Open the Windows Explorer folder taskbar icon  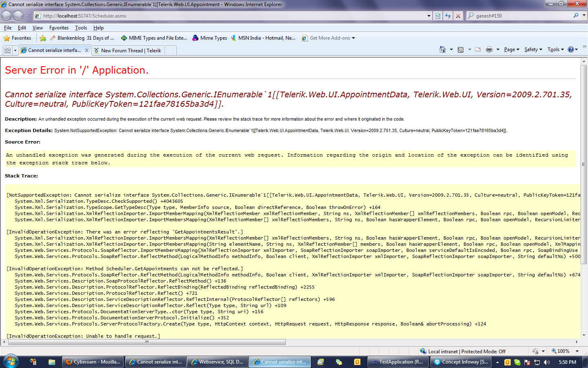pyautogui.click(x=51, y=362)
